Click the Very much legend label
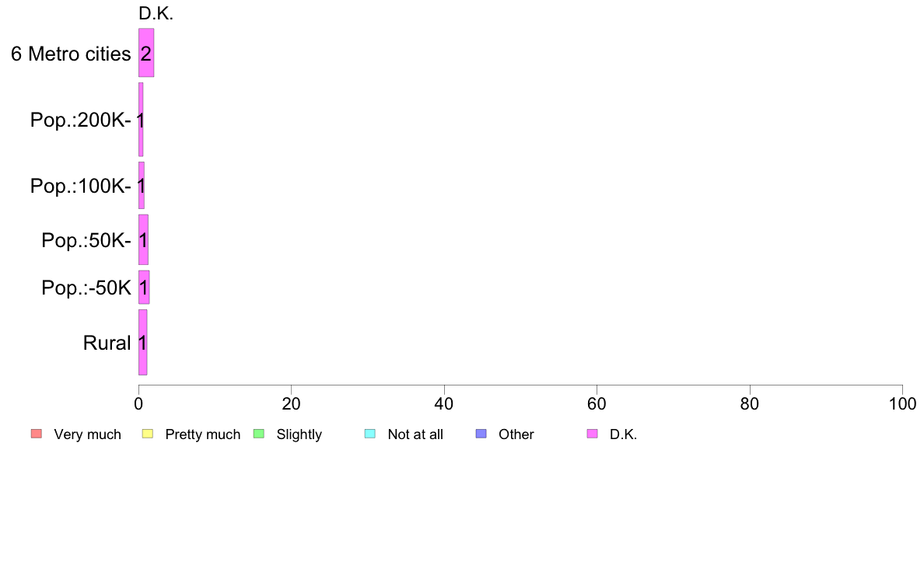Viewport: 924px width, 572px height. point(87,434)
